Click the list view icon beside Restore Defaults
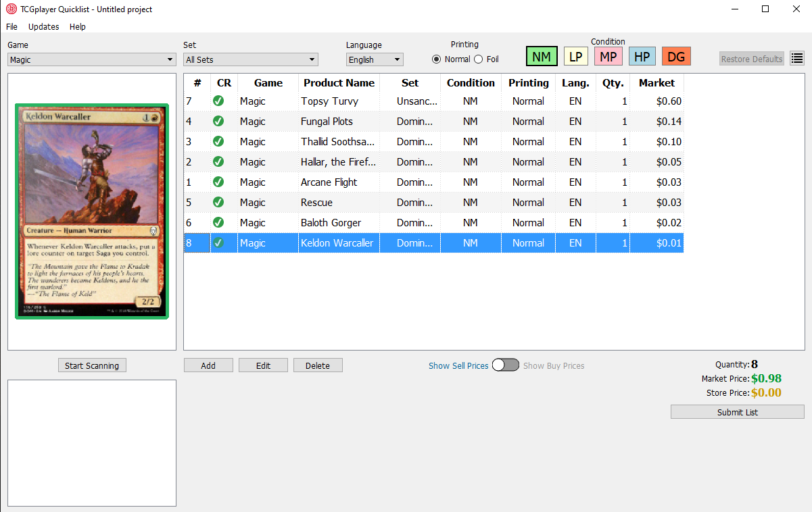Viewport: 812px width, 512px height. (x=797, y=59)
